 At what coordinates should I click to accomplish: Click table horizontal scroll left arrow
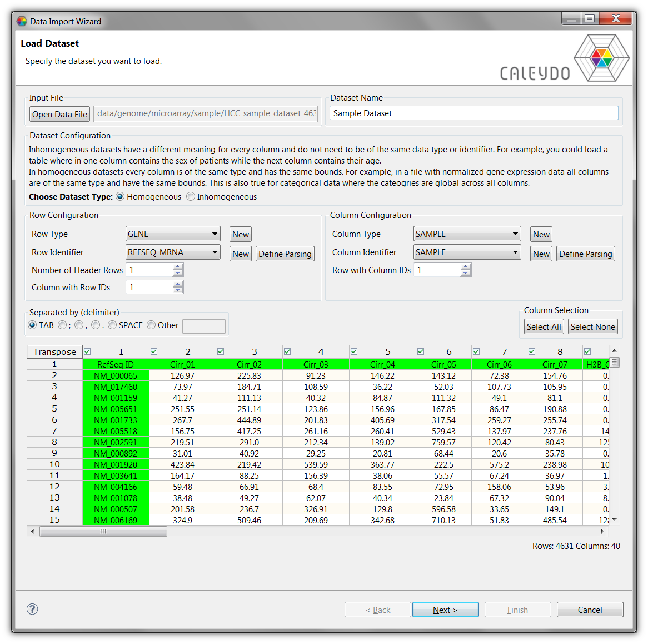pyautogui.click(x=33, y=531)
